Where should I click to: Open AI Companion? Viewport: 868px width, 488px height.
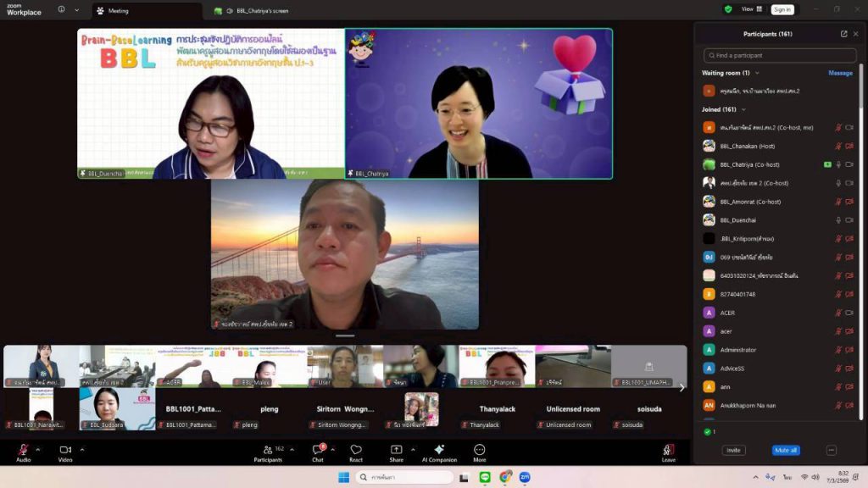point(439,452)
